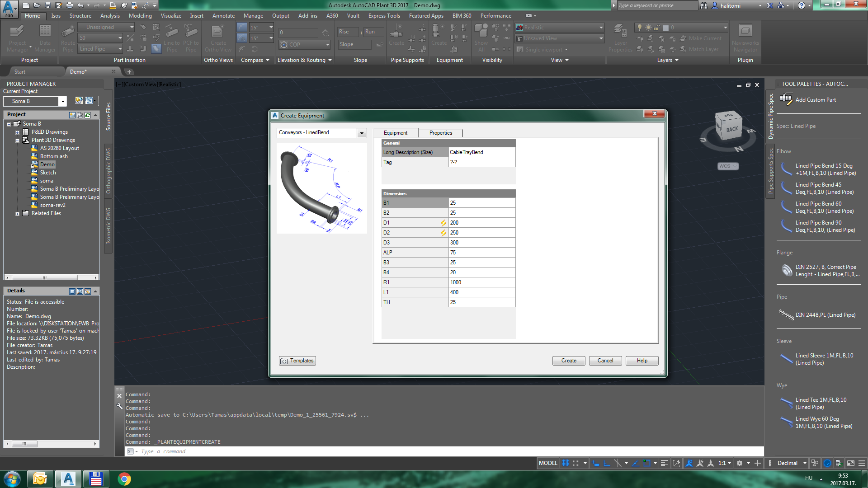Toggle ortho mode in status bar
Screen dimensions: 868x488
(607, 463)
